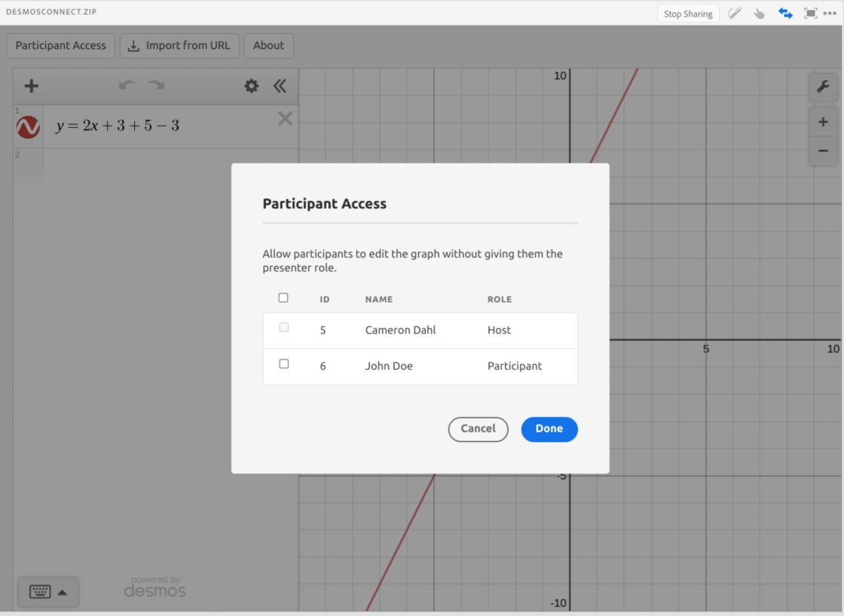Click the DESMOSCONNECT.ZIP title text
The width and height of the screenshot is (844, 616).
coord(51,11)
